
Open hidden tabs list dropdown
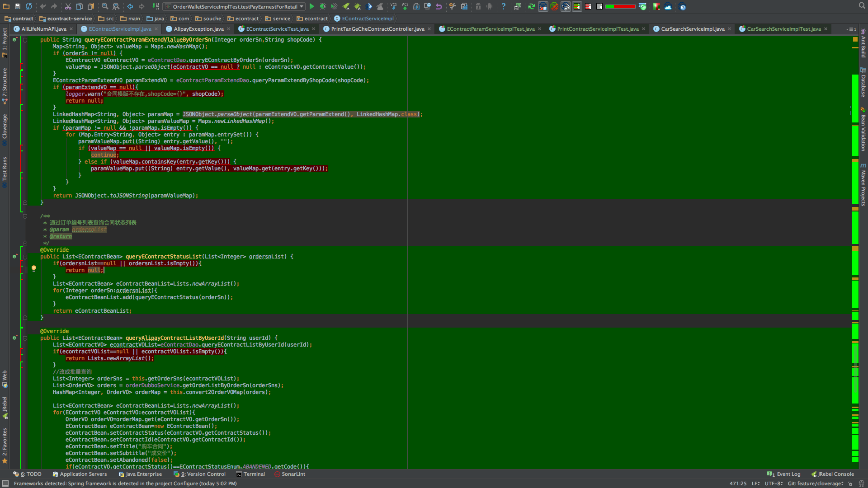851,29
